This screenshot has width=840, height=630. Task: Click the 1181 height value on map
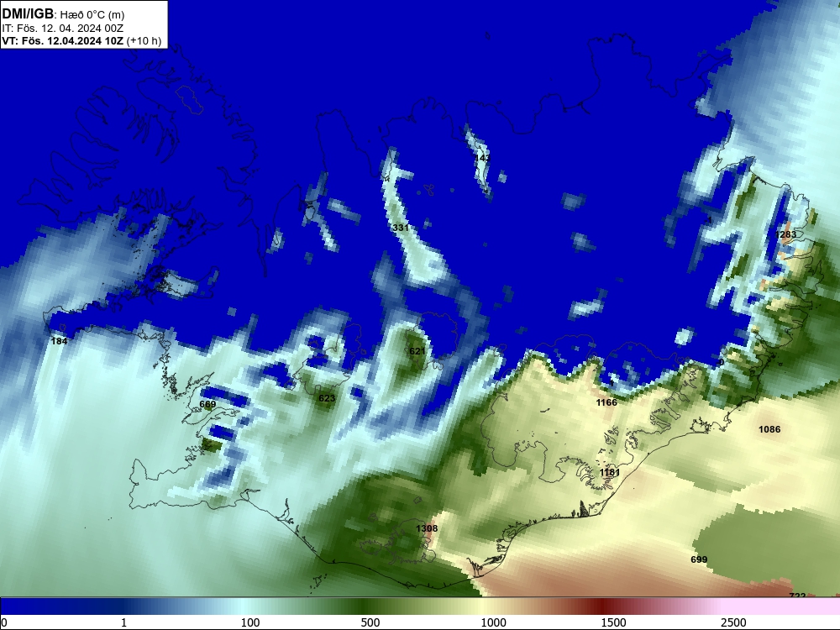(610, 472)
